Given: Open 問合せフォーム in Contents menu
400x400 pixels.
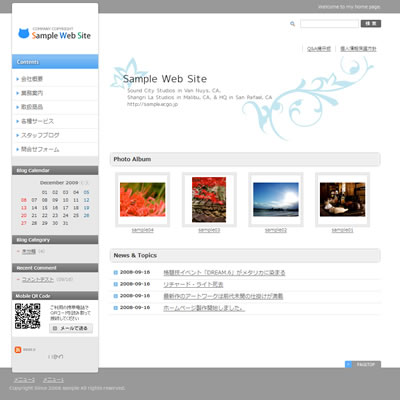Looking at the screenshot, I should pos(40,149).
